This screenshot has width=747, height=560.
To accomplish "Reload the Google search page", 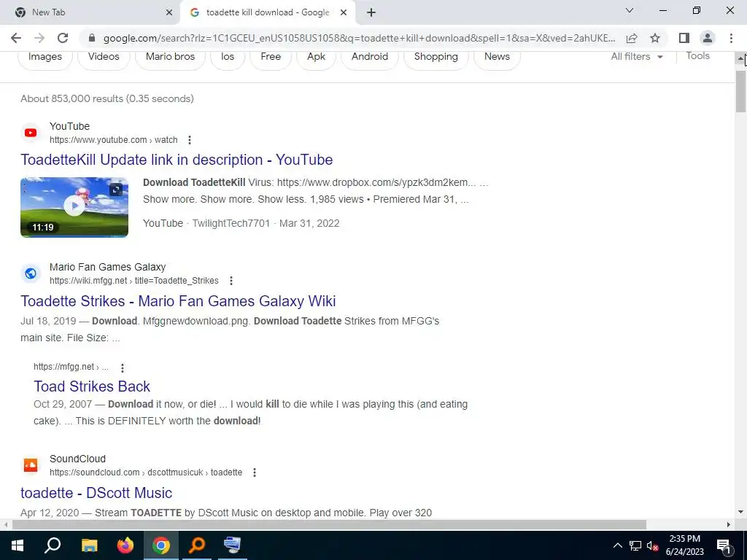I will 63,38.
